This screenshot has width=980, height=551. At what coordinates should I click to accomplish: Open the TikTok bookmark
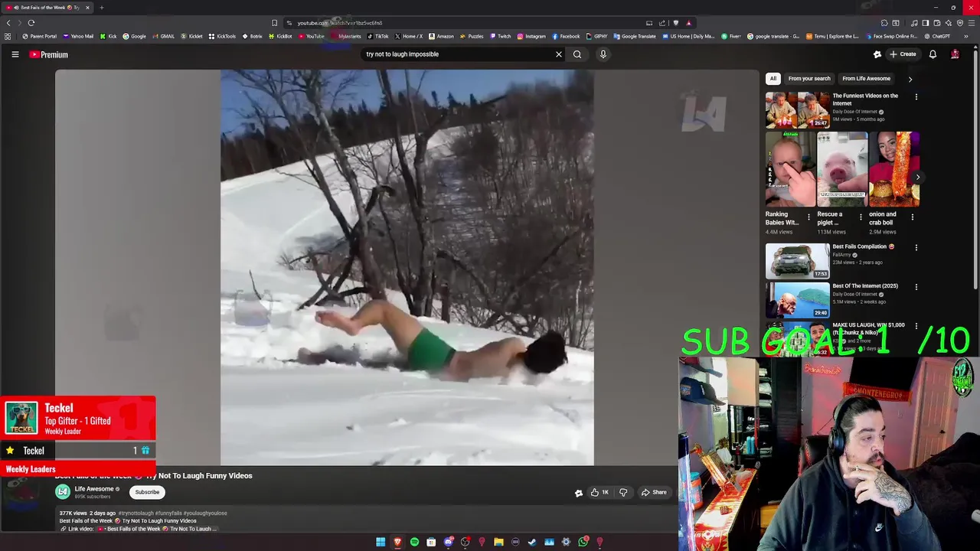(377, 36)
